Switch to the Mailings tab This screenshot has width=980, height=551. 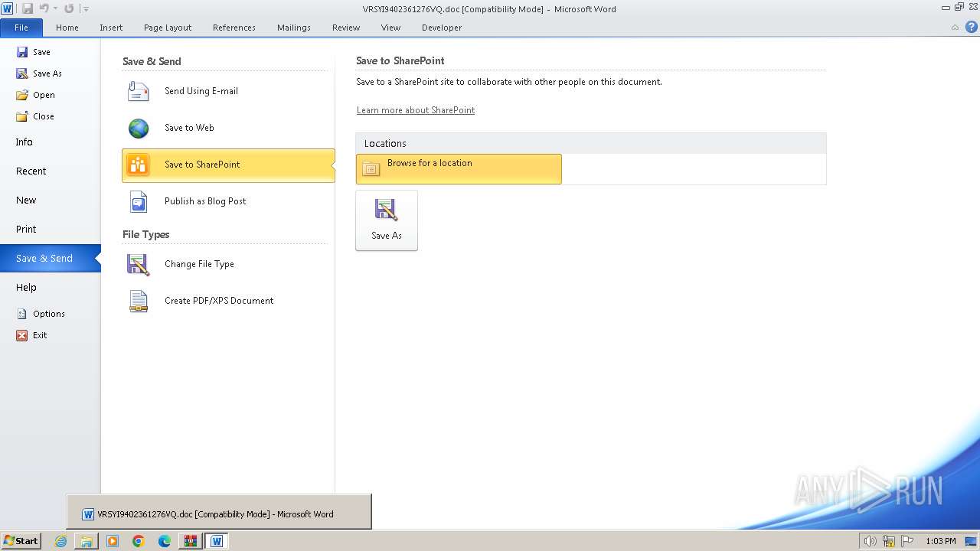coord(294,28)
